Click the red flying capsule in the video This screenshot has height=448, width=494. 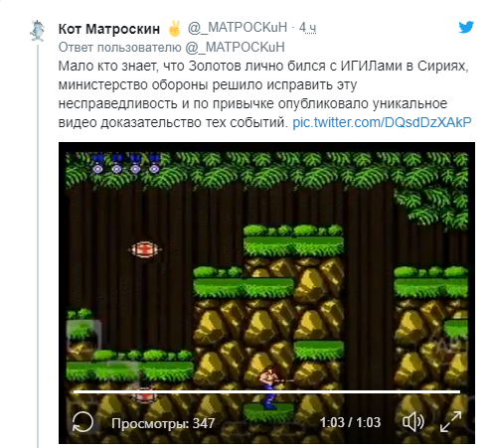click(145, 249)
